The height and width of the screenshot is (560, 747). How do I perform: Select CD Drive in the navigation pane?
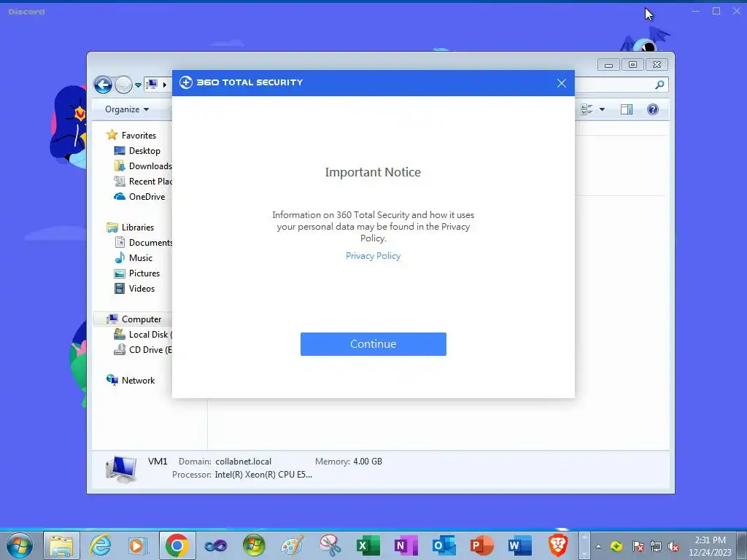(143, 349)
